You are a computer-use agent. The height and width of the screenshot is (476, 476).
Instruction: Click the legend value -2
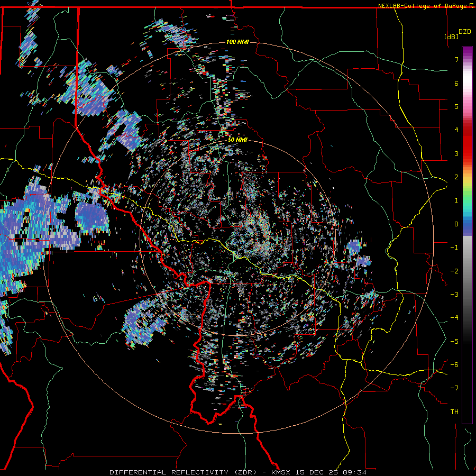click(454, 271)
